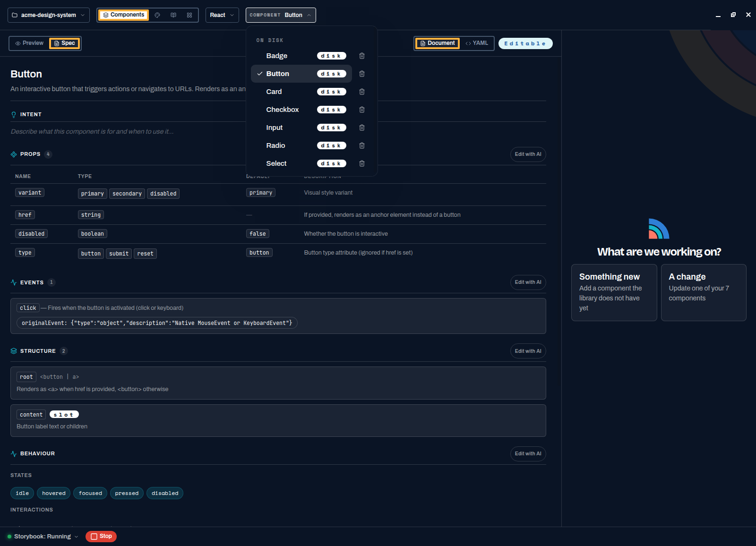Viewport: 756px width, 546px height.
Task: Delete the Checkbox component via trash icon
Action: click(x=362, y=110)
